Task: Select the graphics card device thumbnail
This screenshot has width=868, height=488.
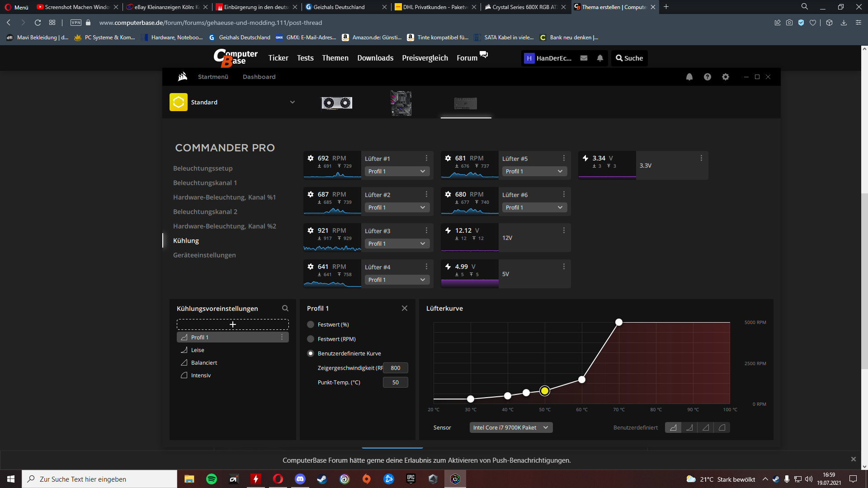Action: point(336,103)
